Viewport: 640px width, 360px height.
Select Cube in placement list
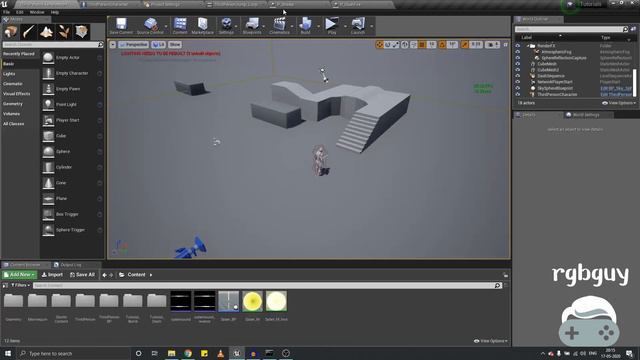(x=72, y=136)
